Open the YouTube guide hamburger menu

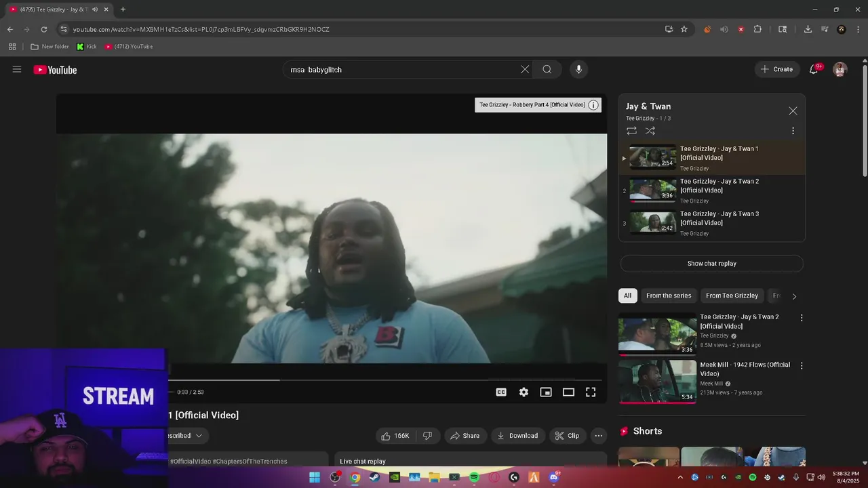[x=17, y=69]
